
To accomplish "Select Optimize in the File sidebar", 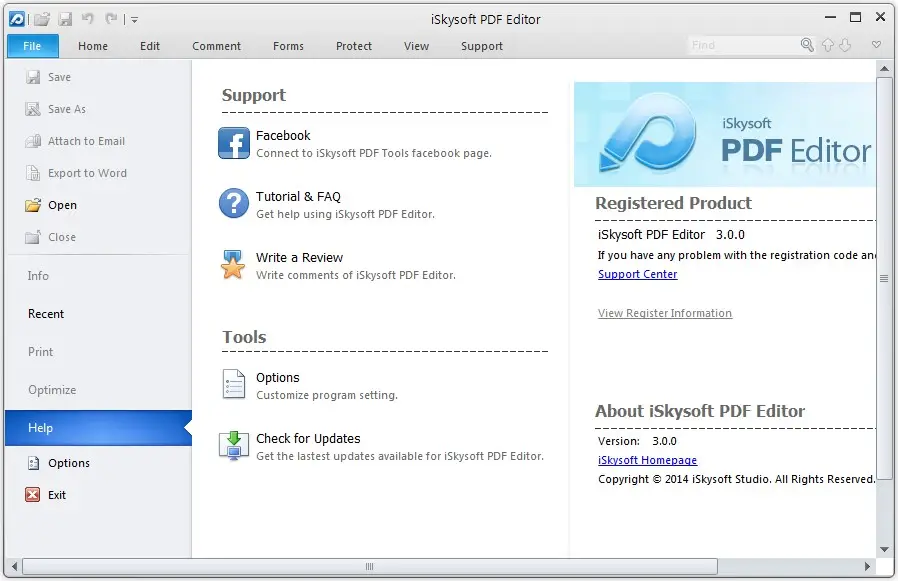I will 52,390.
